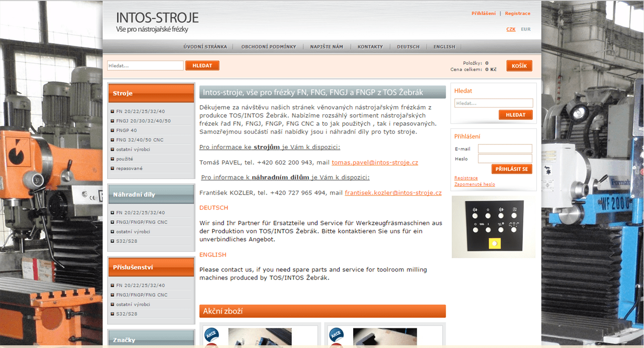The image size is (644, 348).
Task: Open Příslušenství FNGJ/FNGP/FNG CNC
Action: [x=142, y=295]
